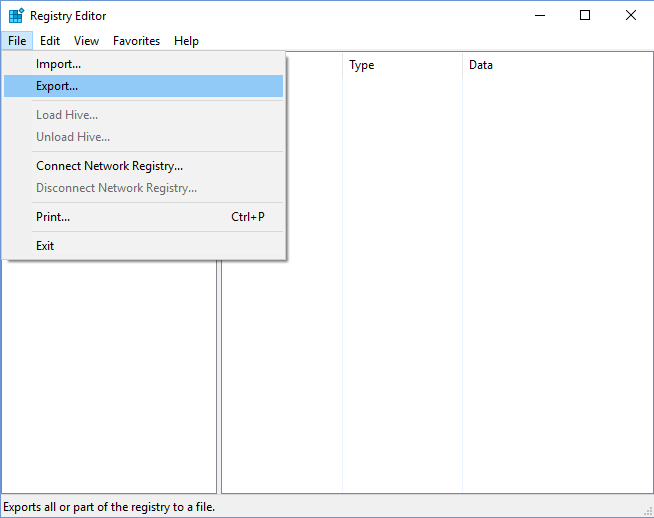Choose Import... from File menu
Viewport: 654px width, 518px height.
click(x=143, y=64)
